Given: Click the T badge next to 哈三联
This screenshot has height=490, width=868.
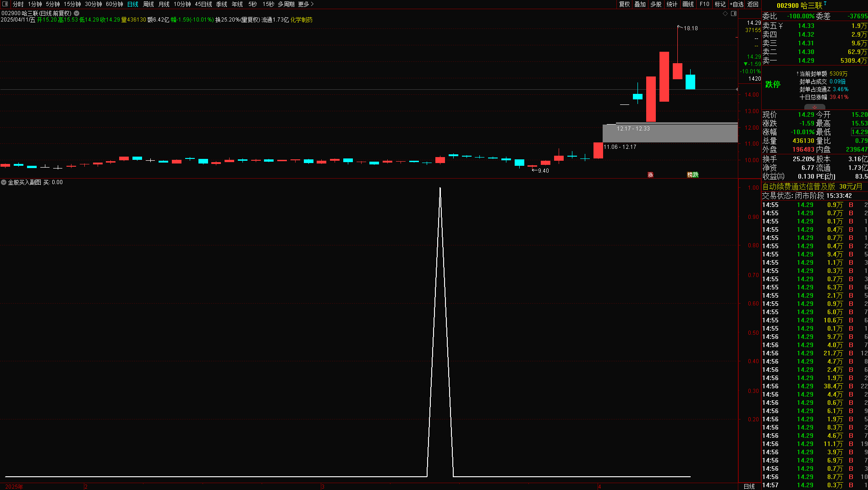Looking at the screenshot, I should tap(825, 3).
